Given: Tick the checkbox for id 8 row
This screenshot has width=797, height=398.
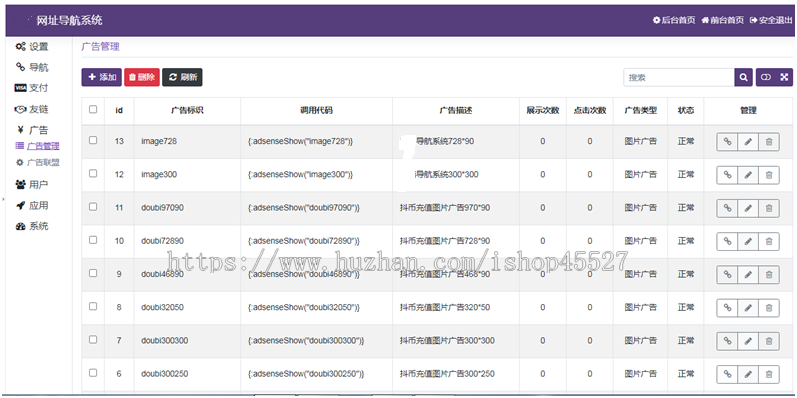Looking at the screenshot, I should coord(93,306).
